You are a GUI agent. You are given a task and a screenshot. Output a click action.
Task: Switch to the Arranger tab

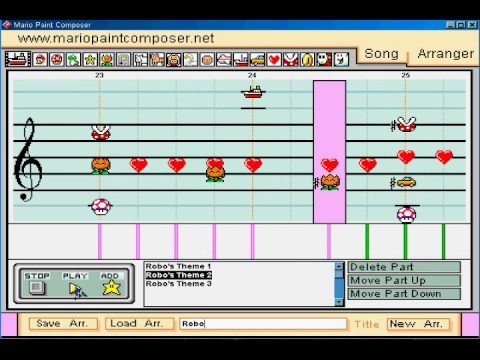tap(445, 54)
